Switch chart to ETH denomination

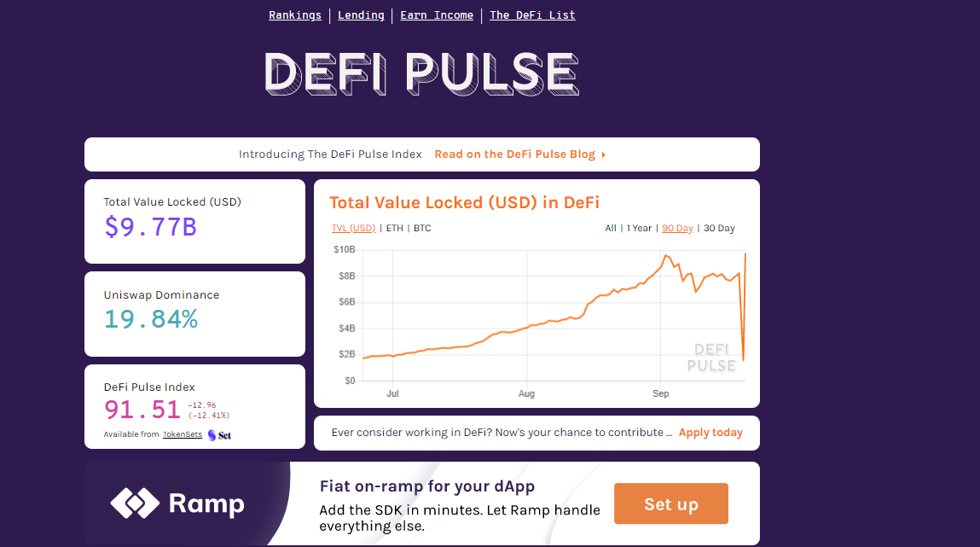coord(394,228)
